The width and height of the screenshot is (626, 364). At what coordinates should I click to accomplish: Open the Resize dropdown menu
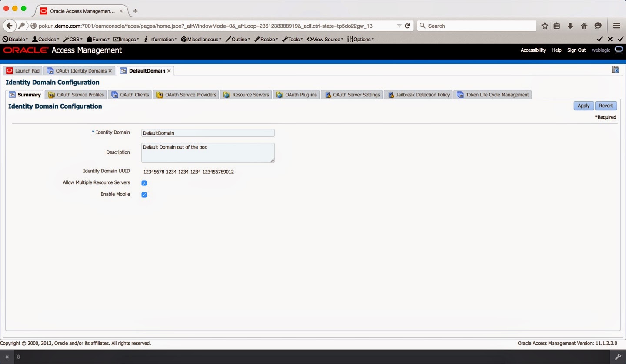point(266,39)
